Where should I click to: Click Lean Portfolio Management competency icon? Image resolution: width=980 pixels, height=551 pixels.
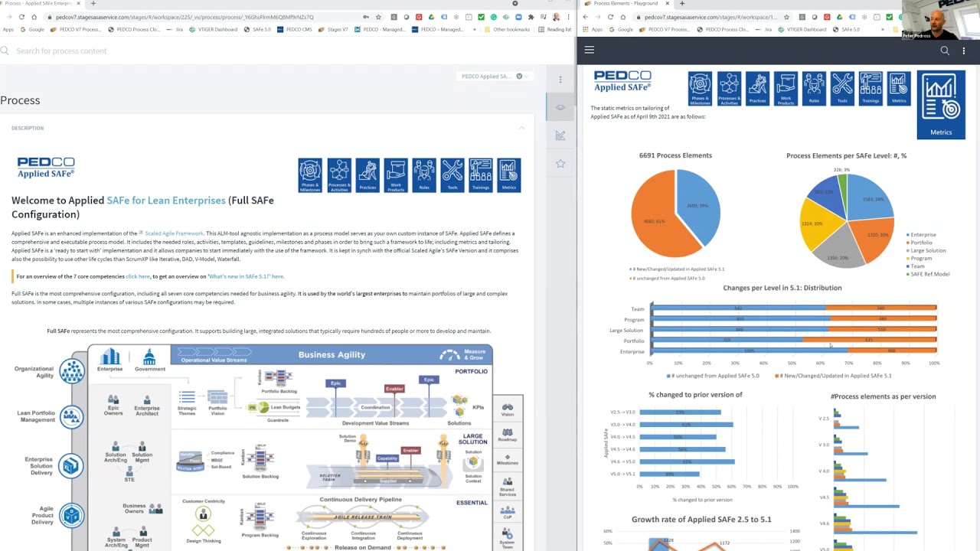72,417
